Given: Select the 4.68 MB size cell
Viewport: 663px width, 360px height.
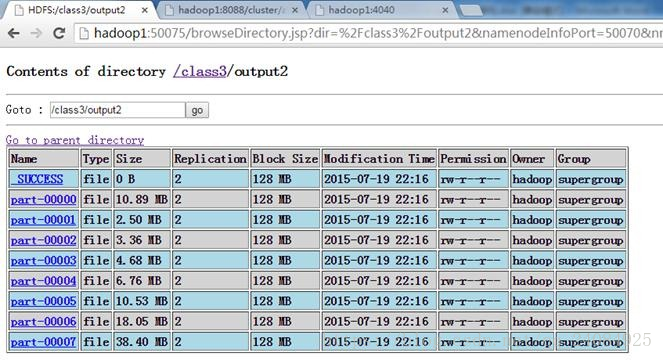Looking at the screenshot, I should pyautogui.click(x=142, y=260).
